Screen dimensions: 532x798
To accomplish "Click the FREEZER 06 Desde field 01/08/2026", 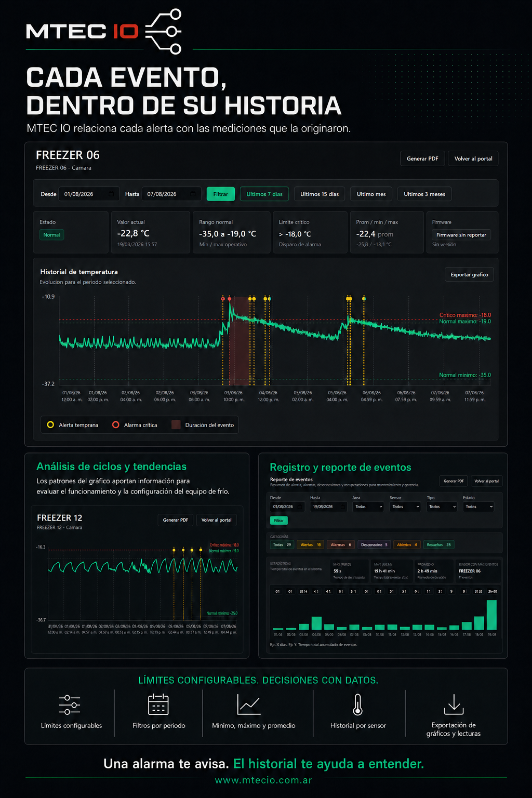I will [x=89, y=194].
